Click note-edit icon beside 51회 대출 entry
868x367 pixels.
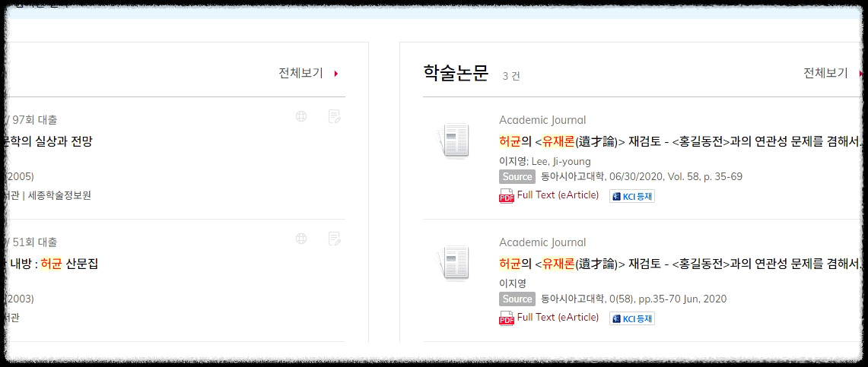[335, 239]
